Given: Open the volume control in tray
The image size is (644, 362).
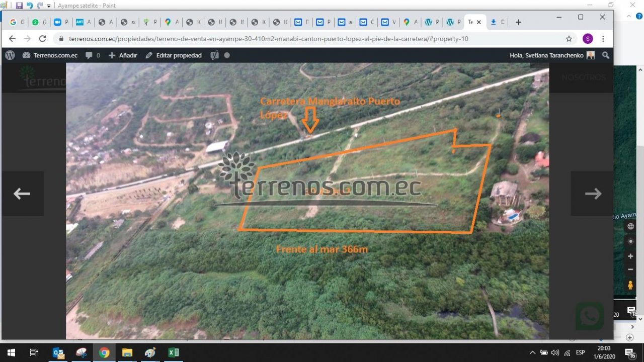Looking at the screenshot, I should pyautogui.click(x=555, y=352).
